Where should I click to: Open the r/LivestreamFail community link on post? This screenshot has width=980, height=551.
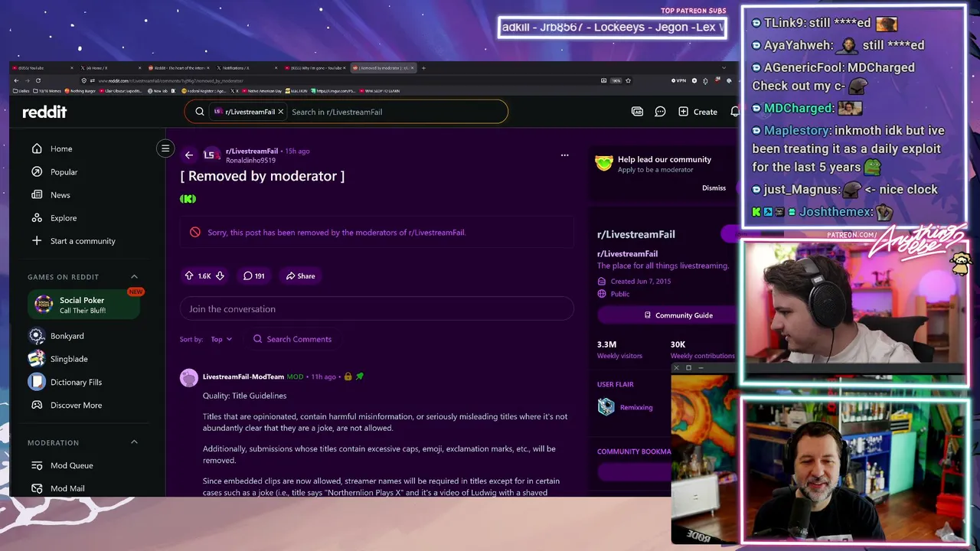pos(252,151)
